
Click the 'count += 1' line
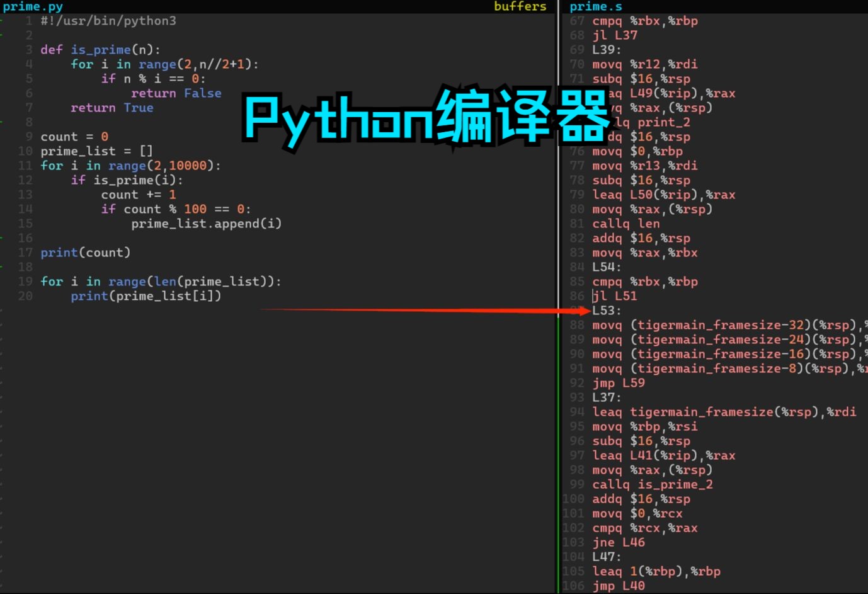(x=139, y=195)
